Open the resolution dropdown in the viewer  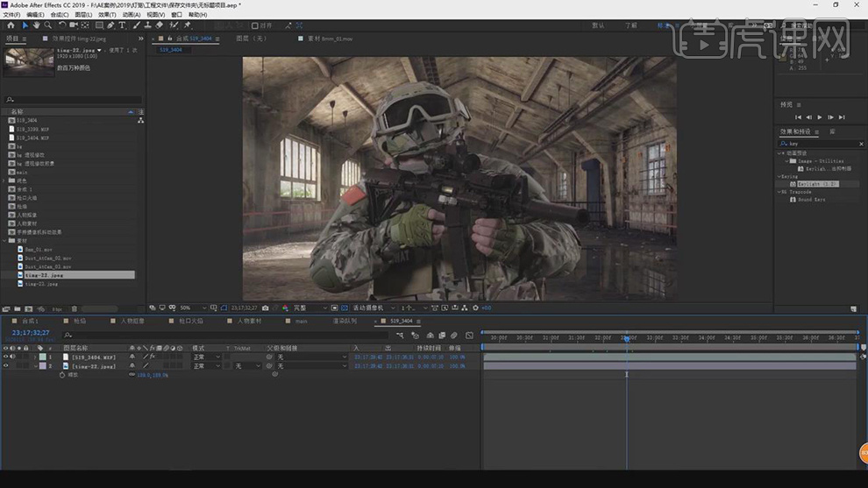(x=310, y=308)
